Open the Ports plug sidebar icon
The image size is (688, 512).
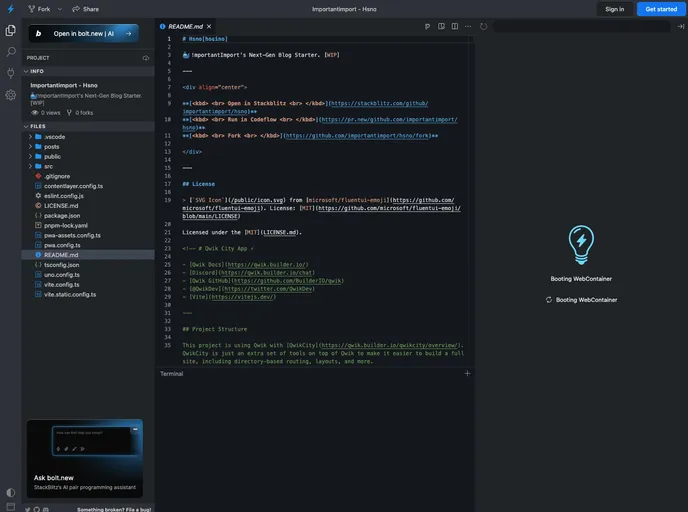[x=11, y=73]
